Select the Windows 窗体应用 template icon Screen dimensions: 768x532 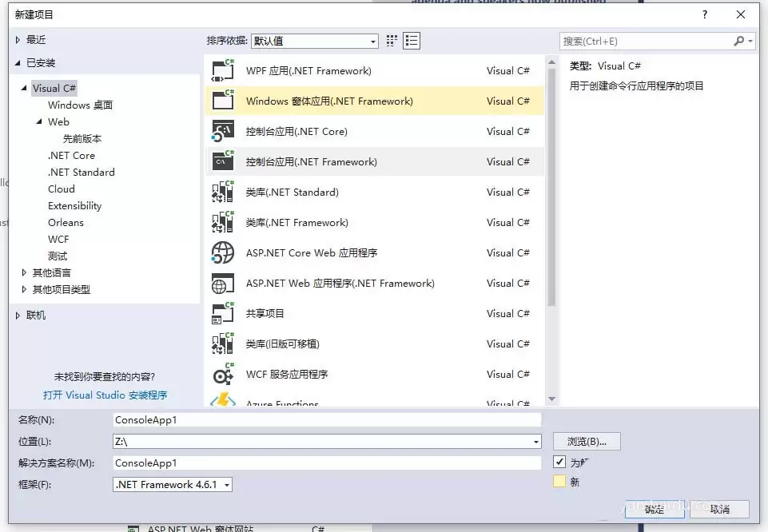pyautogui.click(x=223, y=101)
